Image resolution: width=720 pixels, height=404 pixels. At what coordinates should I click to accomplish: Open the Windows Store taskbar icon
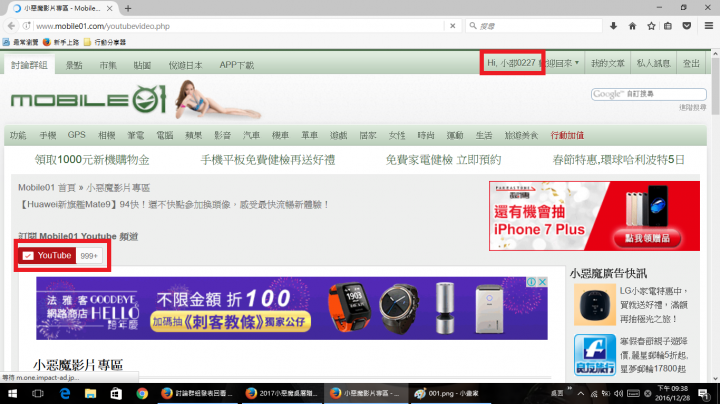coord(116,393)
